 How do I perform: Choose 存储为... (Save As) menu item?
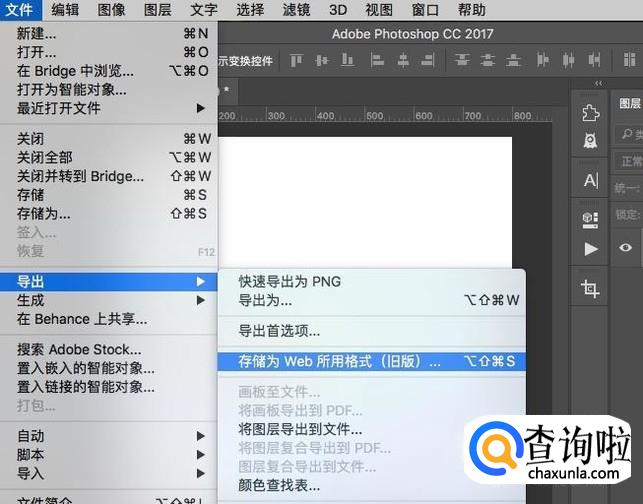pyautogui.click(x=109, y=214)
